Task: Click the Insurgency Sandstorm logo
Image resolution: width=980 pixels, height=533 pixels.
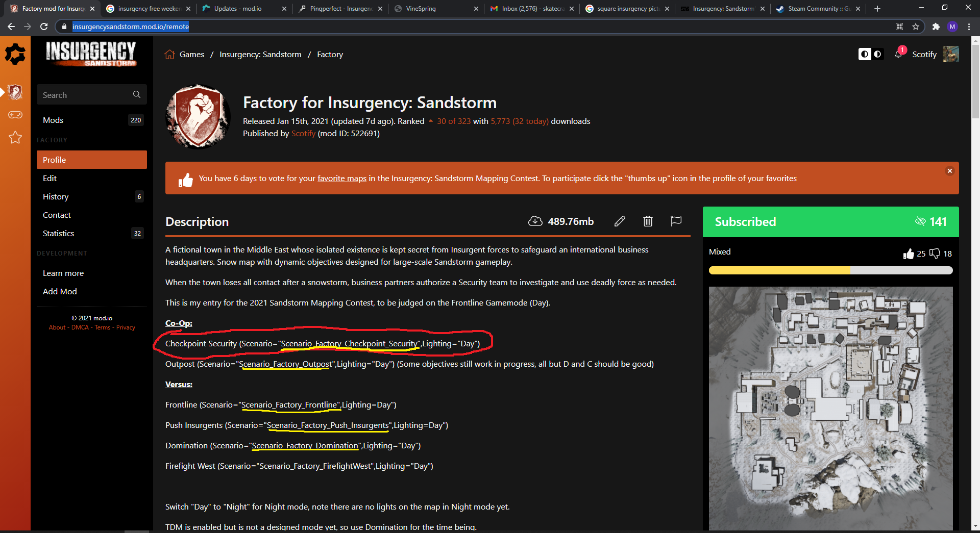Action: pos(91,54)
